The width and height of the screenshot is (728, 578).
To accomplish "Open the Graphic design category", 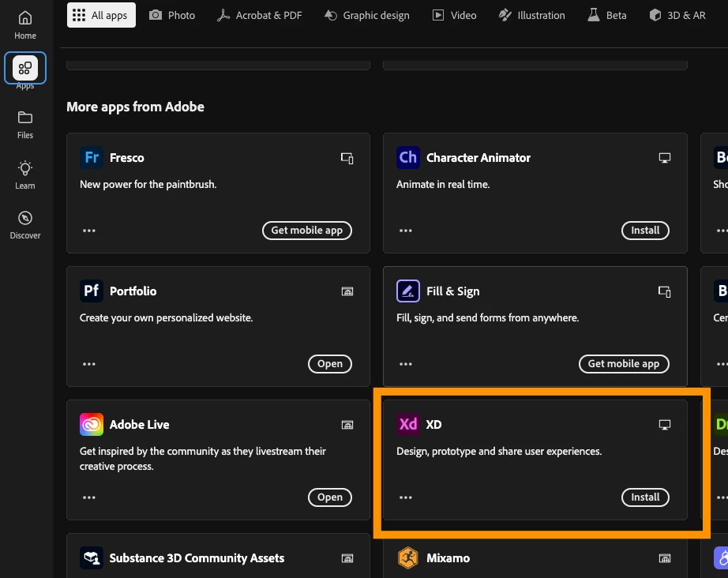I will (x=367, y=15).
